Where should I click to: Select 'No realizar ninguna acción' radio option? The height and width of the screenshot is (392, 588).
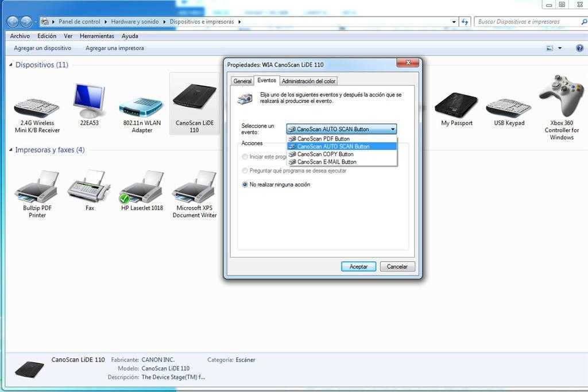tap(245, 184)
